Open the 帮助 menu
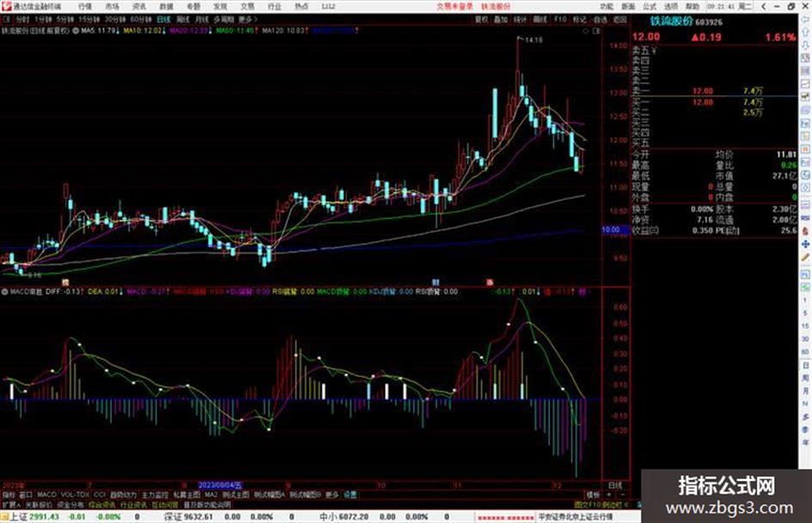Screen dimensions: 812x523 tap(693, 7)
